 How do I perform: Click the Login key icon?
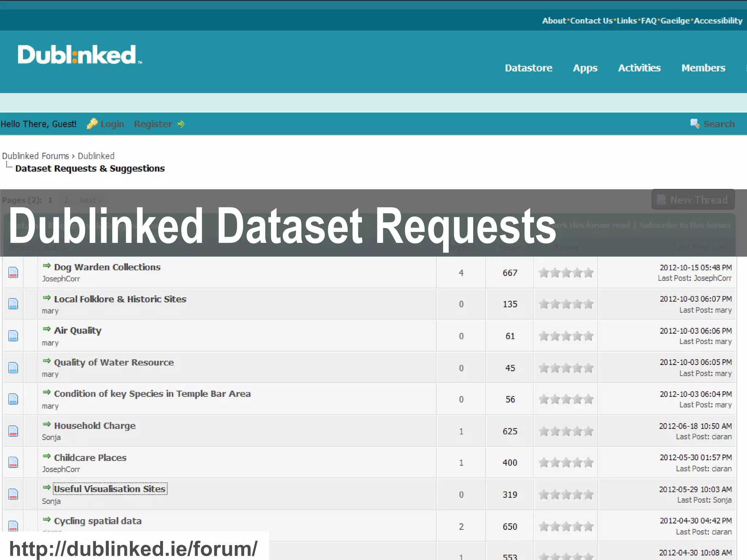pos(92,124)
